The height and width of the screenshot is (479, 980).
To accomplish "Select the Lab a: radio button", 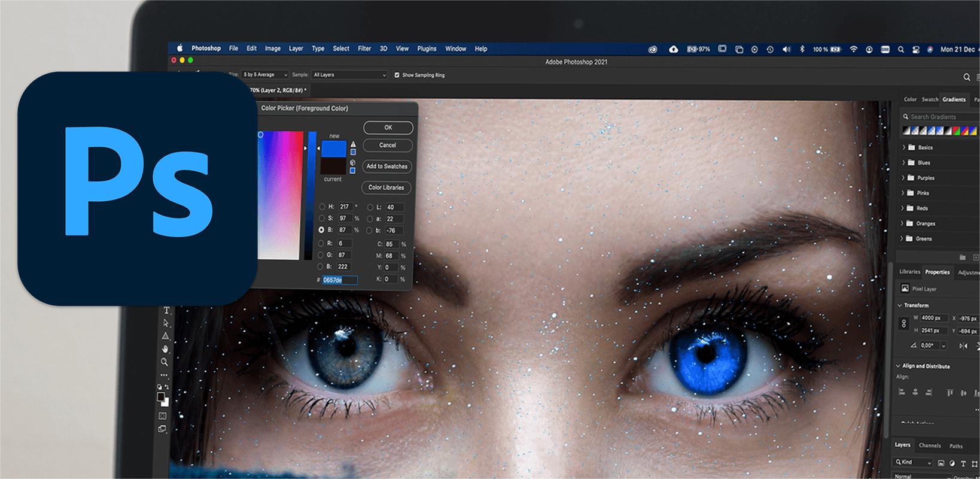I will coord(370,219).
